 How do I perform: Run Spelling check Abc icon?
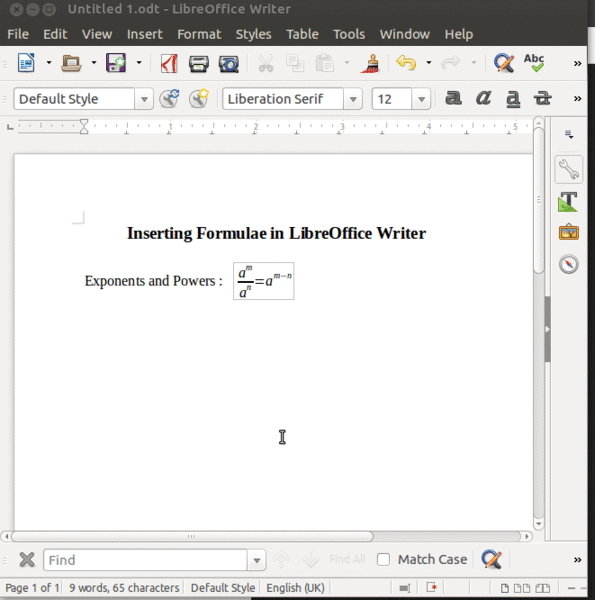point(534,63)
